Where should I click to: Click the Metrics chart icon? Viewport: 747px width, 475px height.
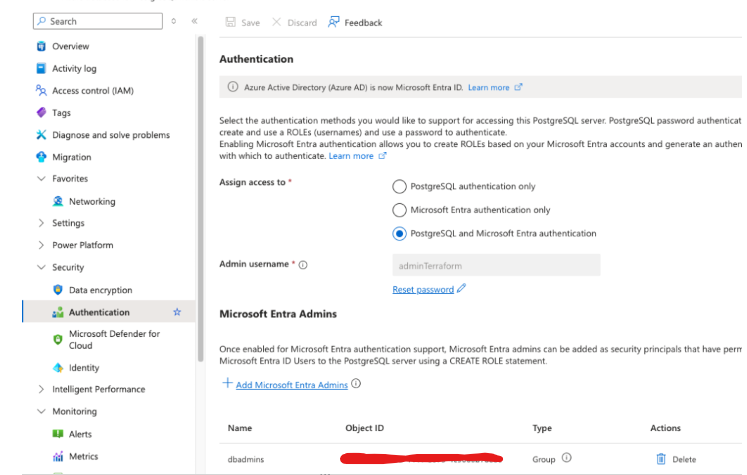(x=58, y=456)
